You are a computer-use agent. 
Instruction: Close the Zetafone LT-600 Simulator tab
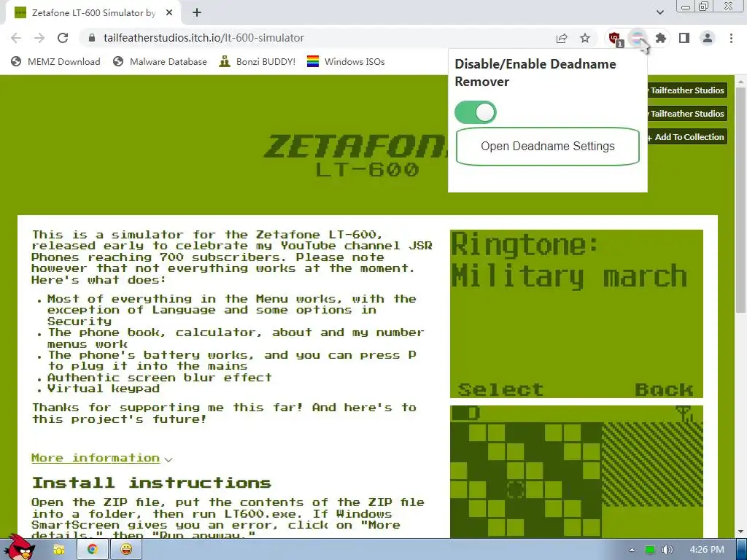[169, 13]
